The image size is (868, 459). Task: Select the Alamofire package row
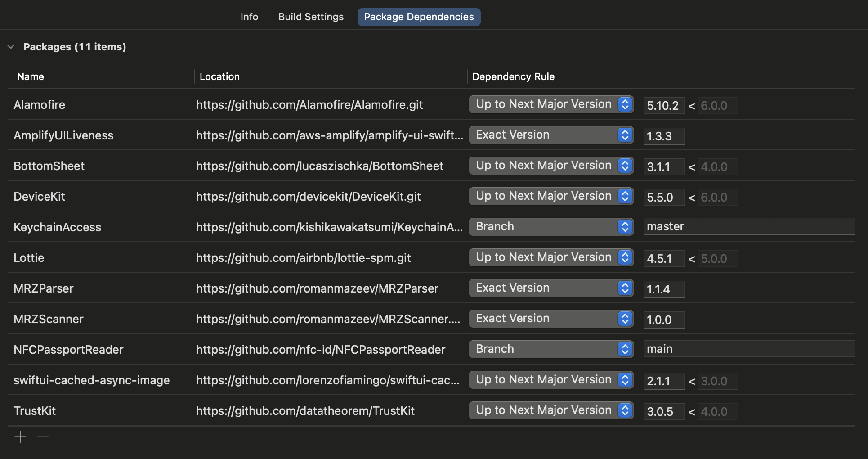431,104
